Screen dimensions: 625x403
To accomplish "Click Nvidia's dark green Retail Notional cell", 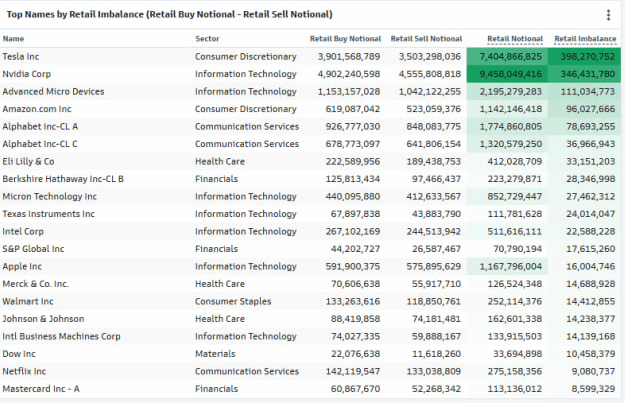I will click(x=506, y=74).
